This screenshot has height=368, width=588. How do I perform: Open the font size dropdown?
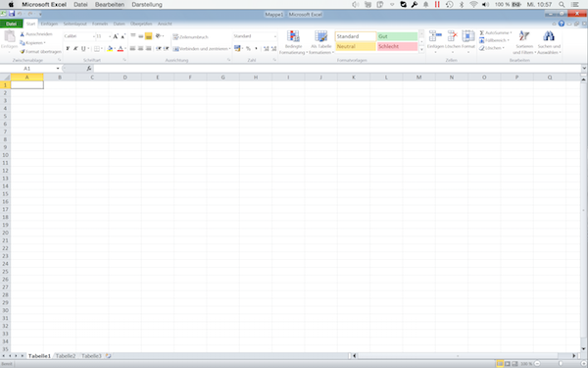[110, 36]
